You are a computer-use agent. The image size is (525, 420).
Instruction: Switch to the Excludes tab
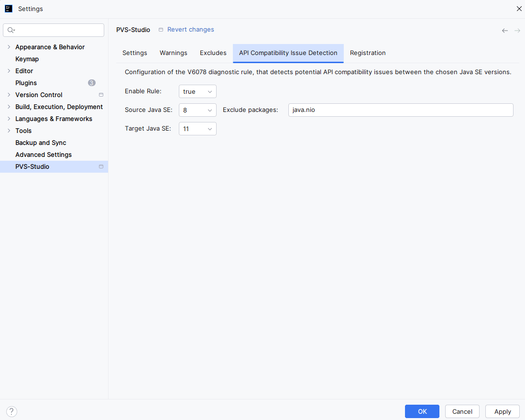(x=213, y=53)
